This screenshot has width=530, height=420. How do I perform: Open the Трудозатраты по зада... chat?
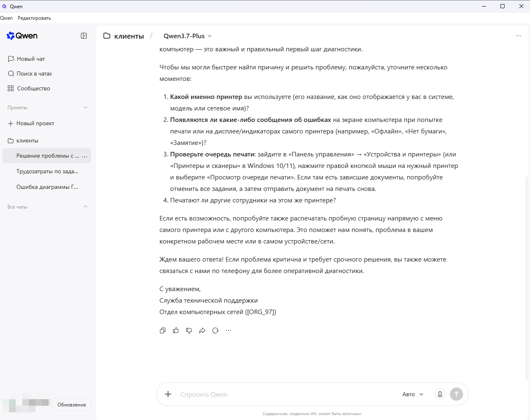[47, 171]
